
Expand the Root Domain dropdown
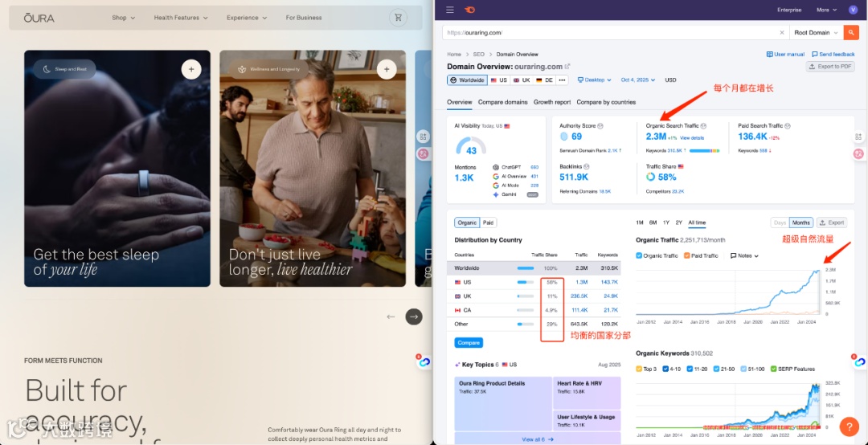(816, 33)
